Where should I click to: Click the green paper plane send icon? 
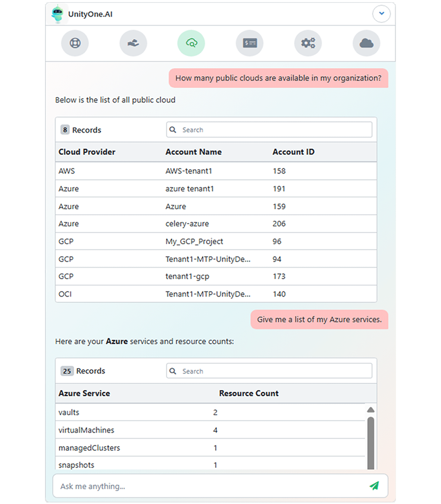374,486
